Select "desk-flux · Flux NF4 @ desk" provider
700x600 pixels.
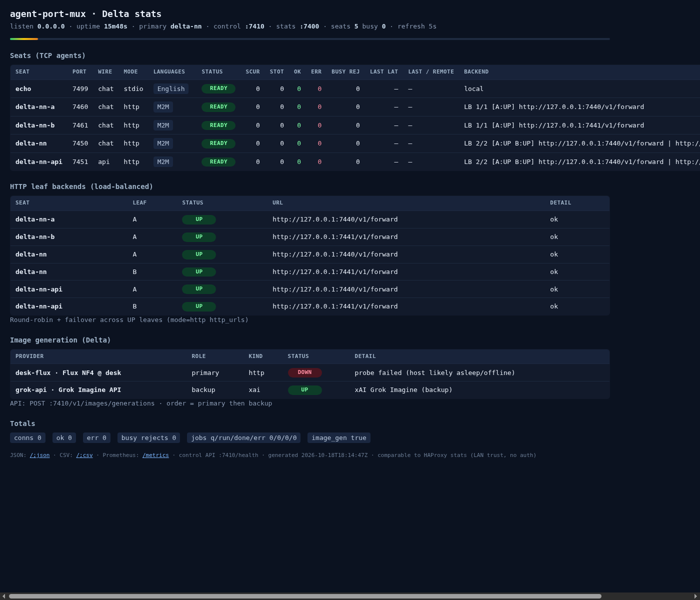click(x=68, y=373)
